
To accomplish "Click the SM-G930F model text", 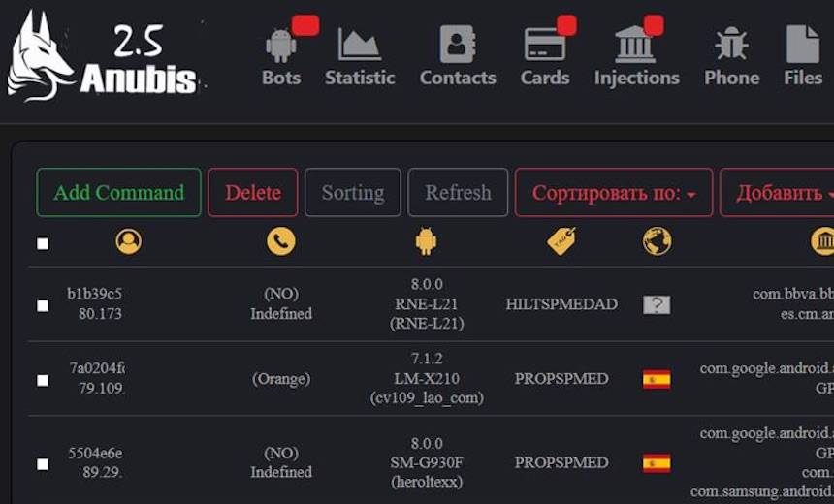I will pos(427,462).
